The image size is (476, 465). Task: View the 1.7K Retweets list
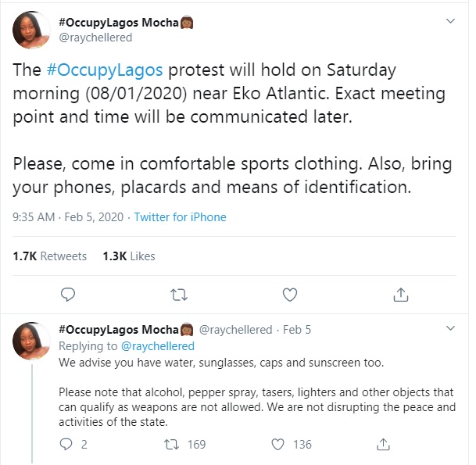[x=50, y=256]
